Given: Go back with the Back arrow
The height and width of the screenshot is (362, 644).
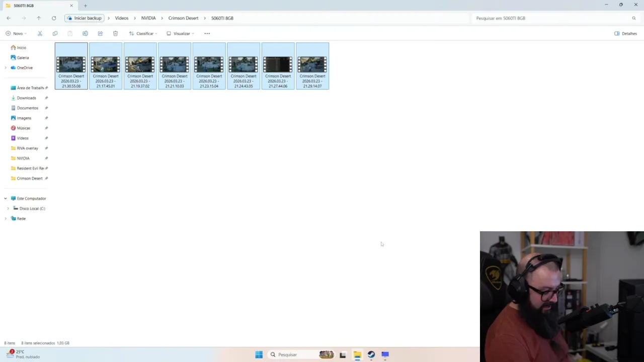Looking at the screenshot, I should coord(9,18).
